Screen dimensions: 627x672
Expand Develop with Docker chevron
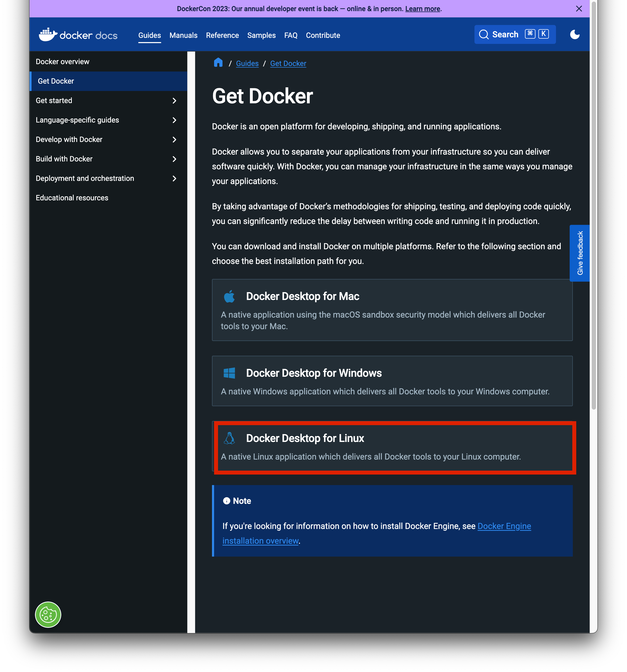point(174,139)
